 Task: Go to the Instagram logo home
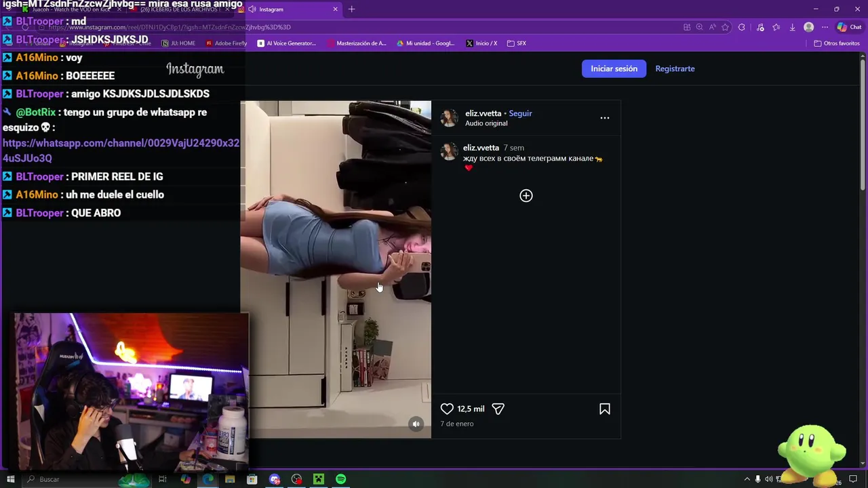pyautogui.click(x=195, y=69)
